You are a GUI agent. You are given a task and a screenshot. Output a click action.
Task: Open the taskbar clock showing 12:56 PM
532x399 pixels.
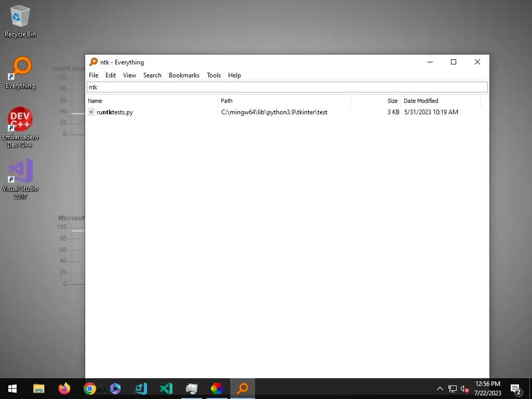[x=487, y=389]
